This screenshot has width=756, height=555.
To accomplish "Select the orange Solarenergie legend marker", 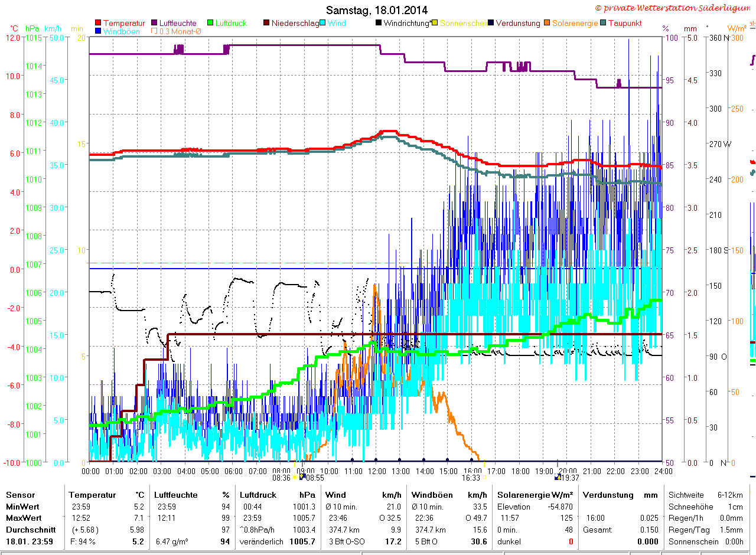I will click(547, 23).
